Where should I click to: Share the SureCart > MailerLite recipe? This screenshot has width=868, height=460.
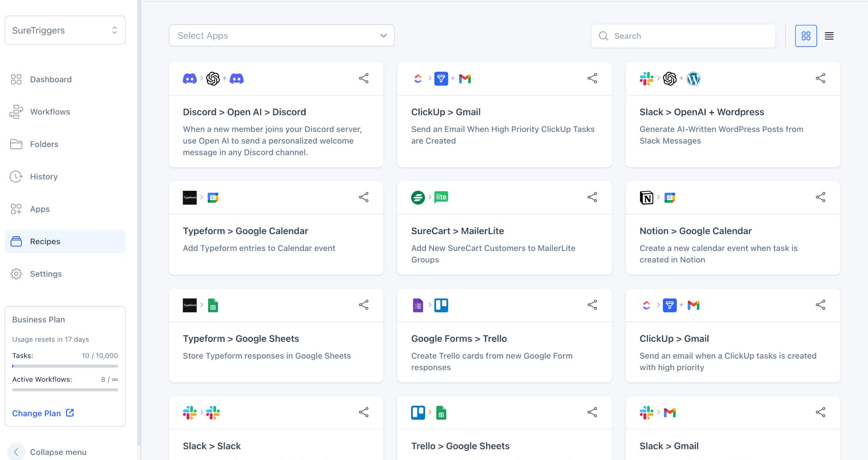[x=592, y=197]
